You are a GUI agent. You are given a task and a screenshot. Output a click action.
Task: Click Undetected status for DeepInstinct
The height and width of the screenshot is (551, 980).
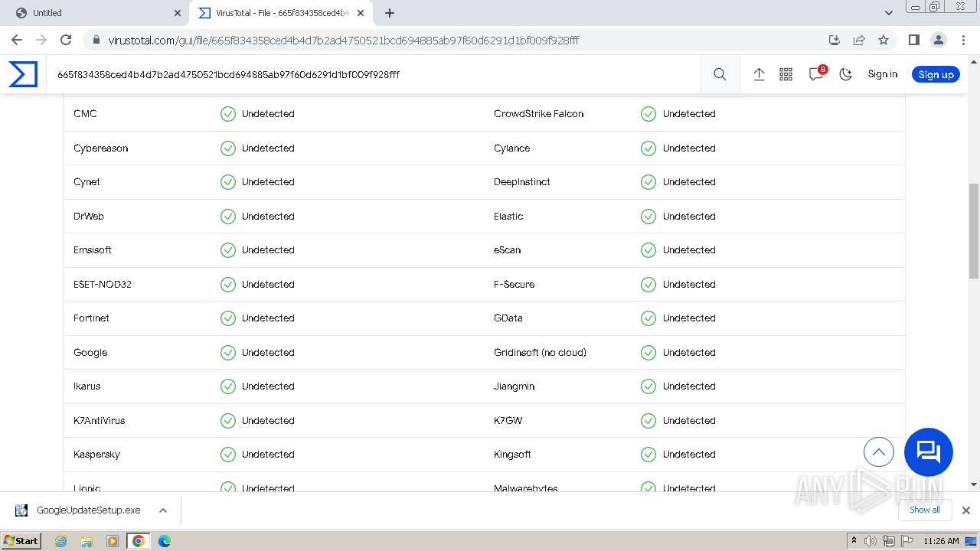click(689, 182)
